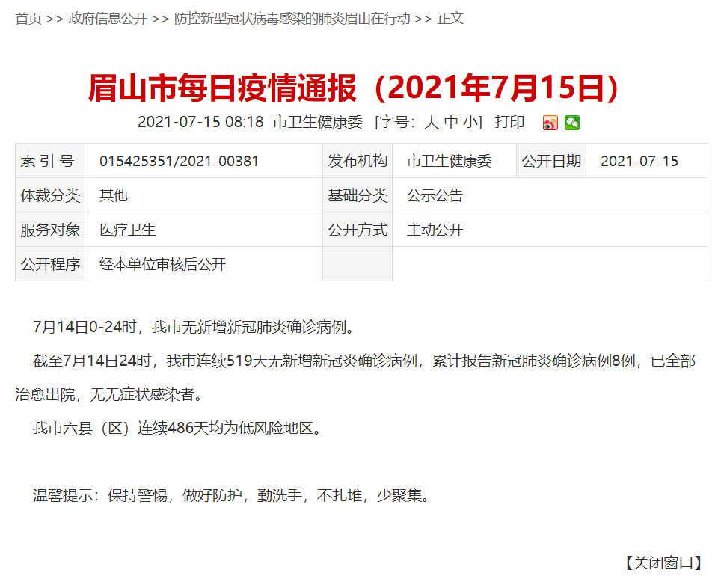The image size is (724, 588).
Task: Click the 基础分类 label cell
Action: (358, 195)
